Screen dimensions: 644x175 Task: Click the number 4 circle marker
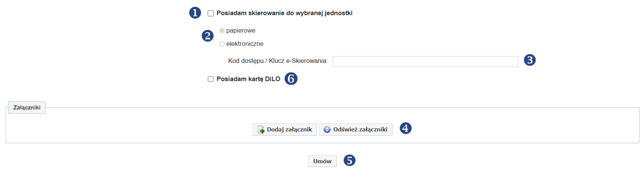coord(406,128)
